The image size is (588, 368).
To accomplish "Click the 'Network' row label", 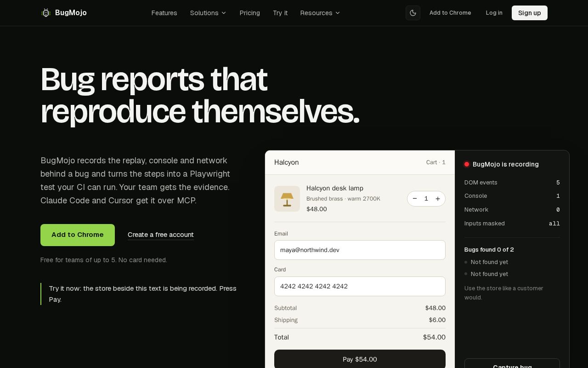I will (x=476, y=210).
